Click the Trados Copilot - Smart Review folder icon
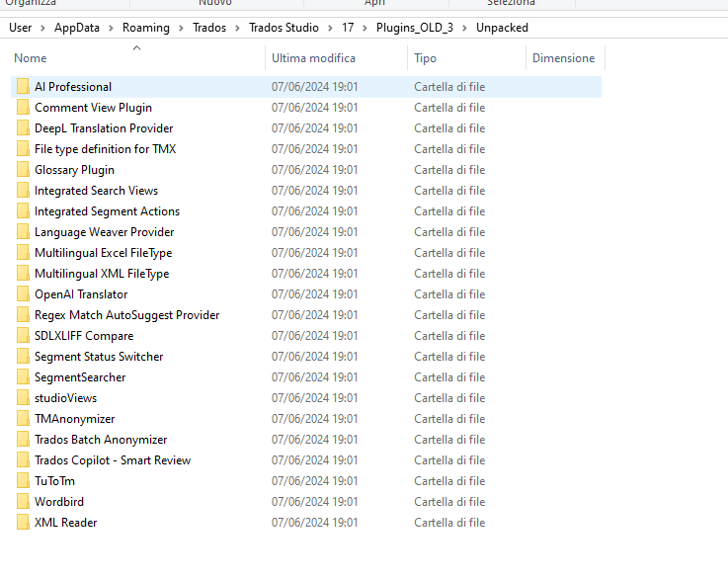The height and width of the screenshot is (580, 728). pos(23,460)
